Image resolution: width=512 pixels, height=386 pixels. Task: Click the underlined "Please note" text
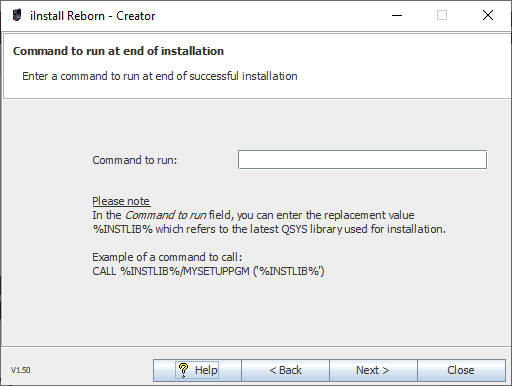click(x=121, y=201)
